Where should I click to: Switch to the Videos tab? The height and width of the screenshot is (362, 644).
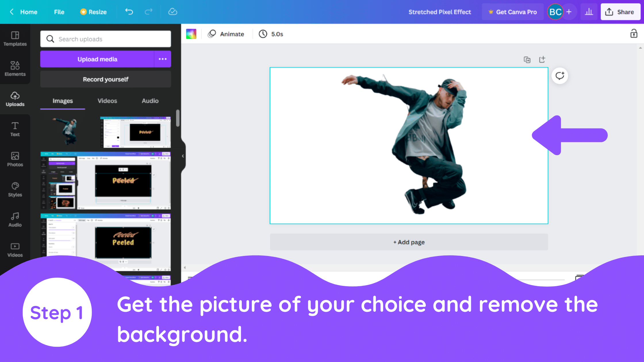point(107,101)
